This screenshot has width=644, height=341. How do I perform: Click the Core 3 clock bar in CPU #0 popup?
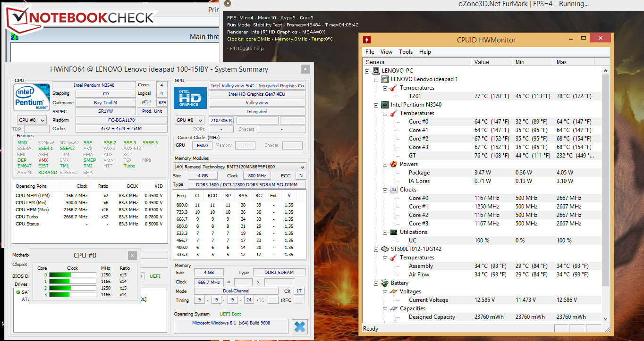[x=73, y=295]
